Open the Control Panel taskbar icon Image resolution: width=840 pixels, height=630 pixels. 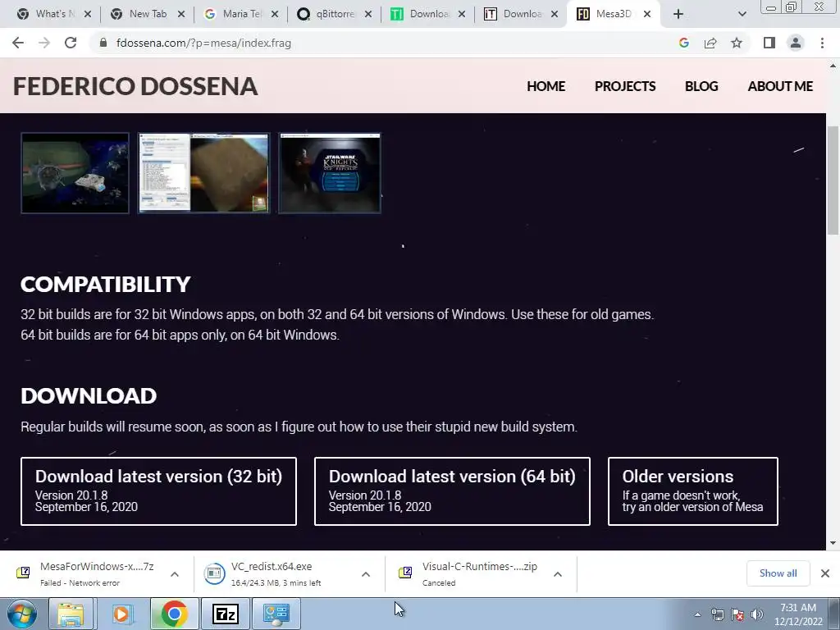276,614
